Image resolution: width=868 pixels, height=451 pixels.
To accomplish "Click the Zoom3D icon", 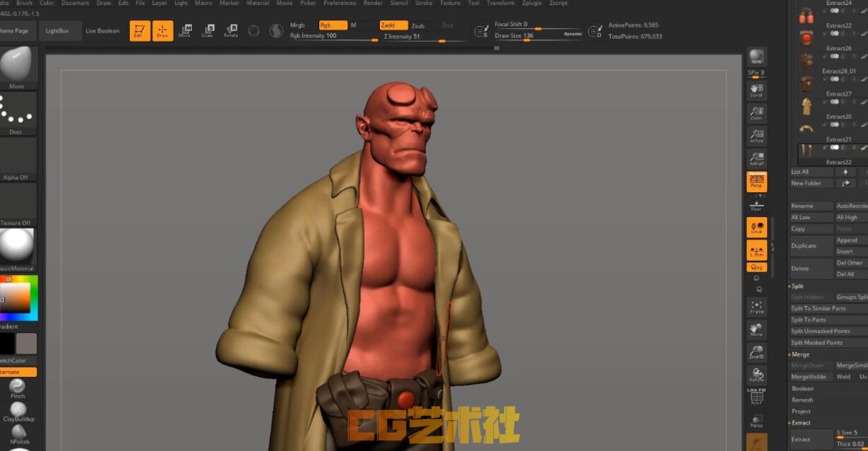I will [756, 352].
